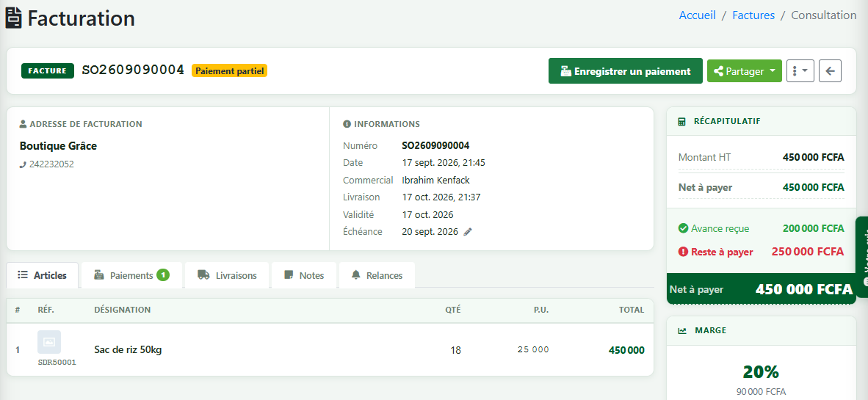The image size is (868, 400).
Task: Click the cash register icon on Paiements tab
Action: pos(99,275)
